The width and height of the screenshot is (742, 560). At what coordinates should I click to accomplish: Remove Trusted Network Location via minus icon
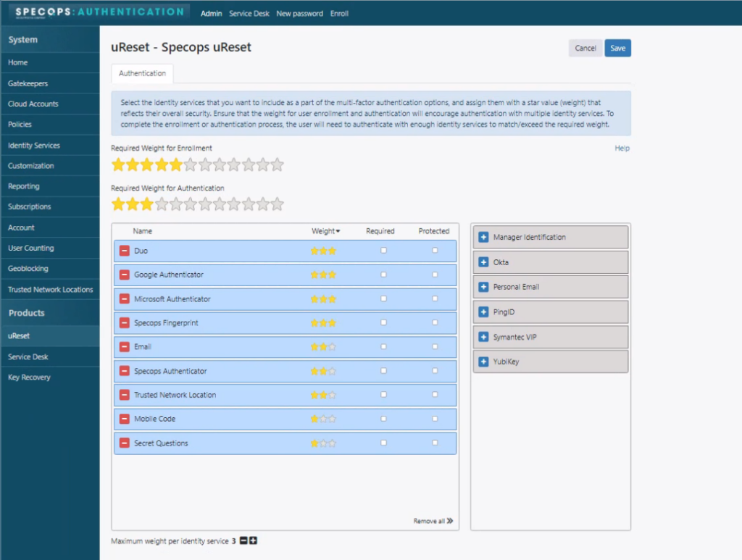tap(125, 395)
